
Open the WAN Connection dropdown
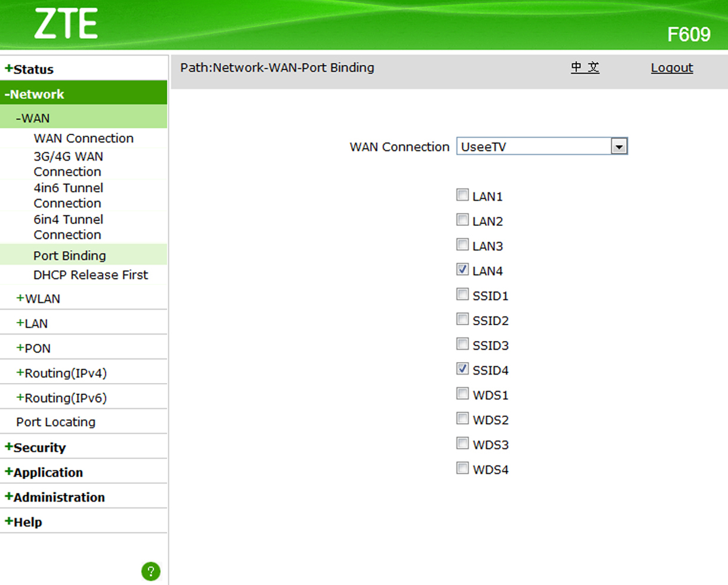tap(619, 146)
